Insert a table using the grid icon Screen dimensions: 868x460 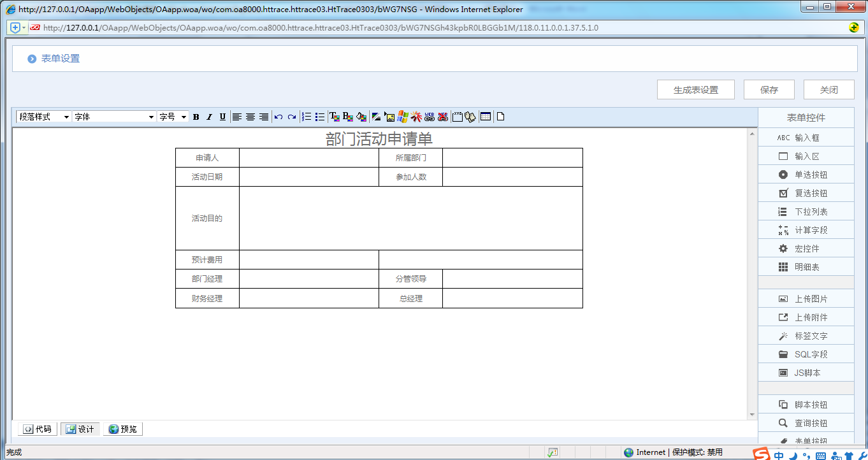(486, 117)
